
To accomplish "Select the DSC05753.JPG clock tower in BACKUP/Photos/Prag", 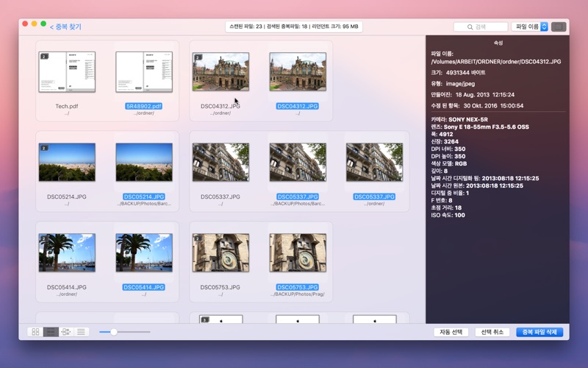I will click(x=298, y=253).
